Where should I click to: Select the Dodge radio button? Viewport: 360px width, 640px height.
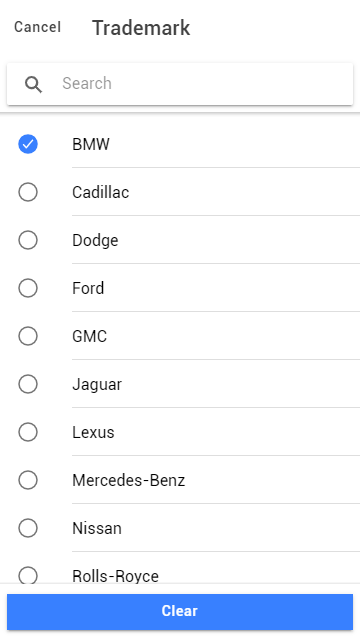[x=28, y=240]
